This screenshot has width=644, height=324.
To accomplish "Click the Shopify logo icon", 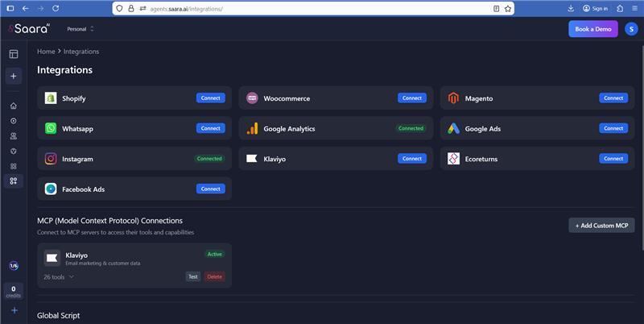I will 51,98.
